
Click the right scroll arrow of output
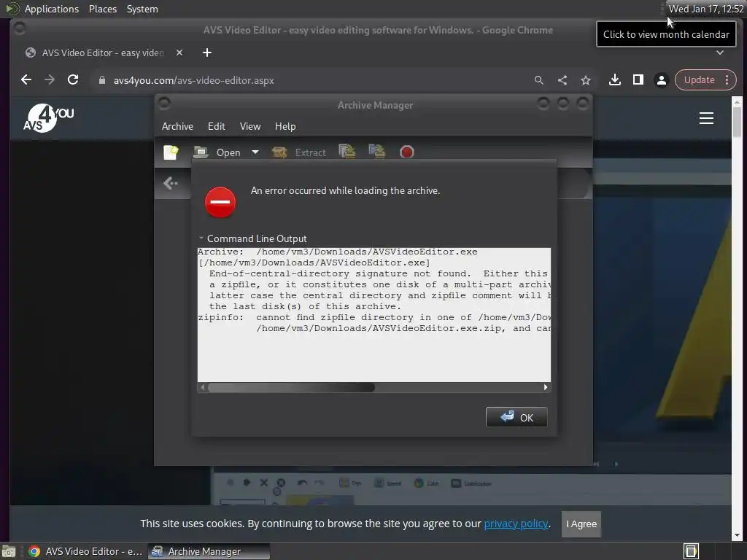point(546,387)
